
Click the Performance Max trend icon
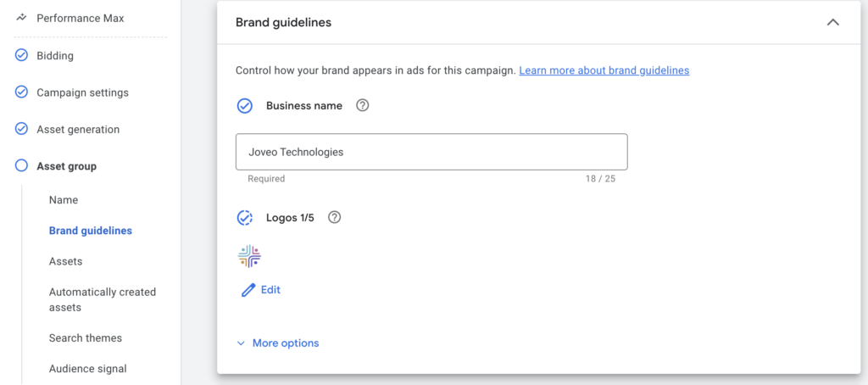22,18
